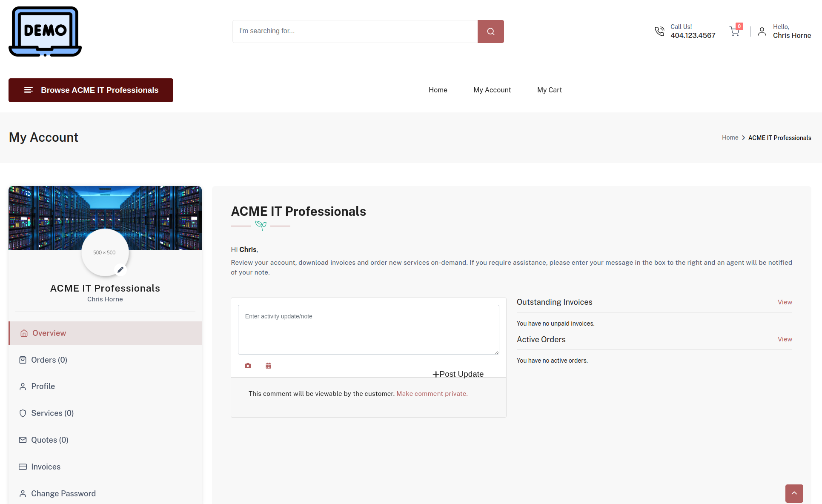Select Overview in the sidebar

point(105,333)
